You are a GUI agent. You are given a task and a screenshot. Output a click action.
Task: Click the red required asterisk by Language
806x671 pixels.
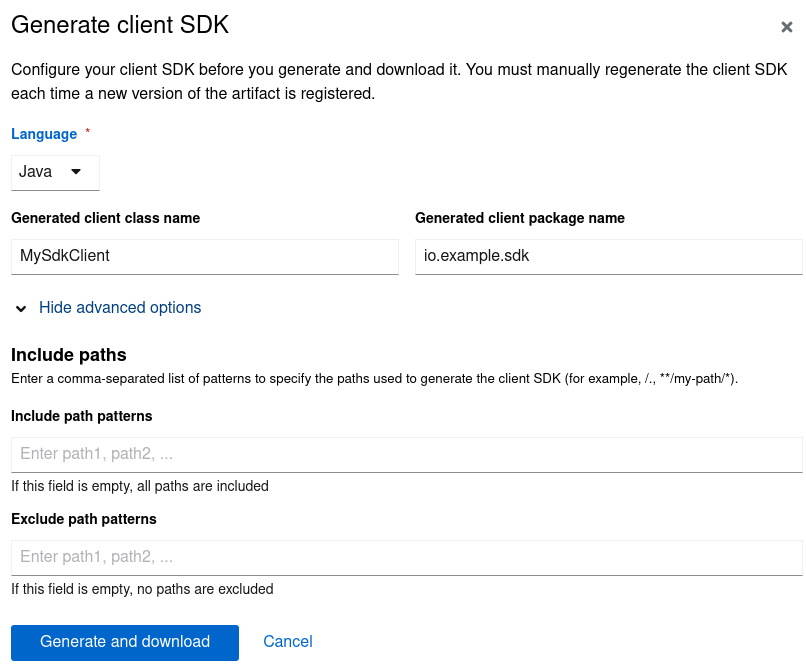87,132
